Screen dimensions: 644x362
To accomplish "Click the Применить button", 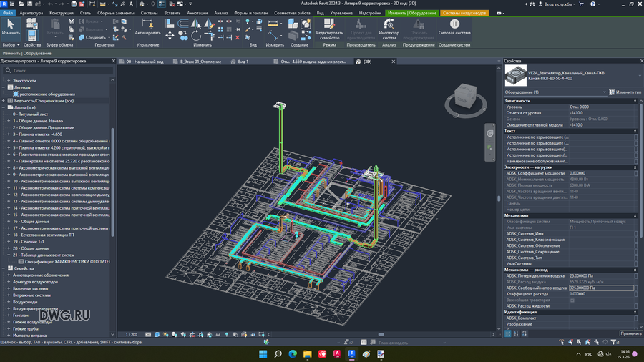I will point(630,333).
